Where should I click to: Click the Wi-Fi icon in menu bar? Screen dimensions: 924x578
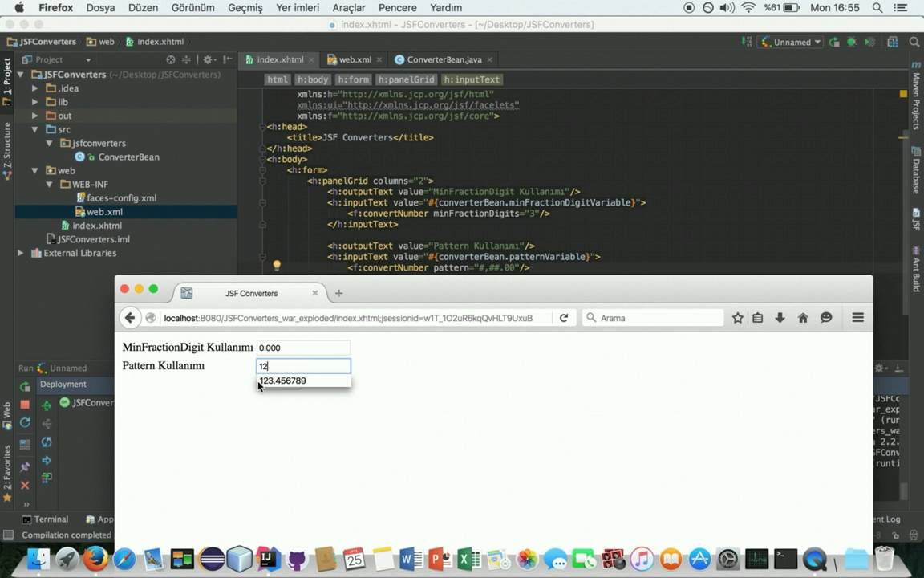[748, 8]
